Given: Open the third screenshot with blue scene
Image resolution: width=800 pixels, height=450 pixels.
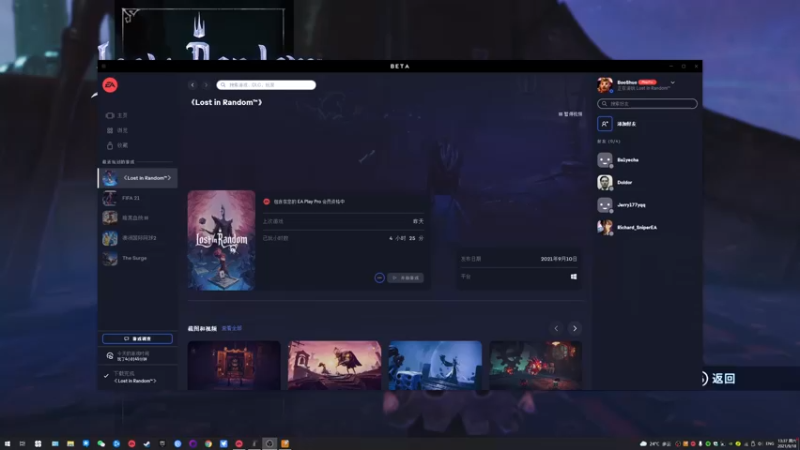Looking at the screenshot, I should (x=435, y=365).
